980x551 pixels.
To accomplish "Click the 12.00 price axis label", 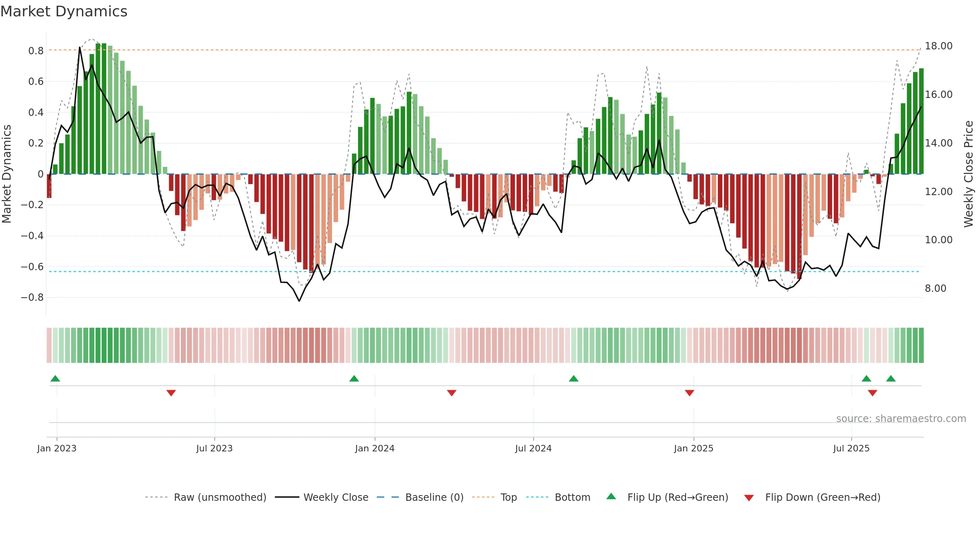I will (x=939, y=192).
